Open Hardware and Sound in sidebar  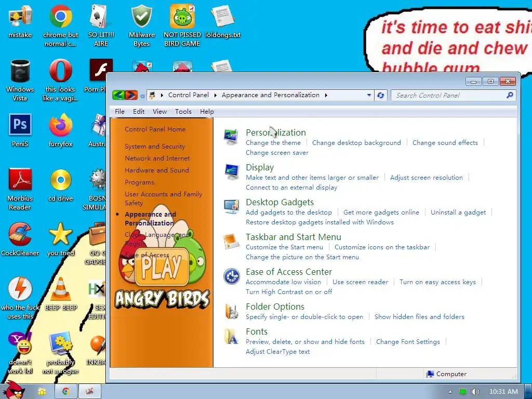point(157,170)
